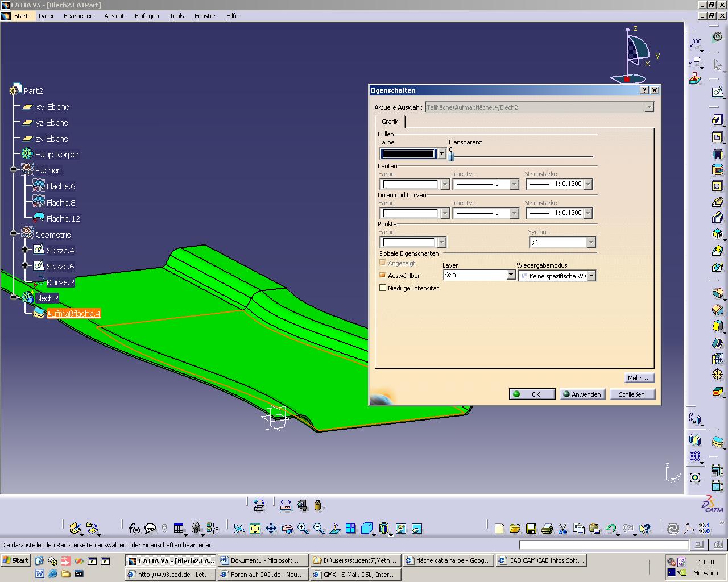Click the Axis System icon
Viewport: 728px width, 582px height.
click(x=688, y=529)
